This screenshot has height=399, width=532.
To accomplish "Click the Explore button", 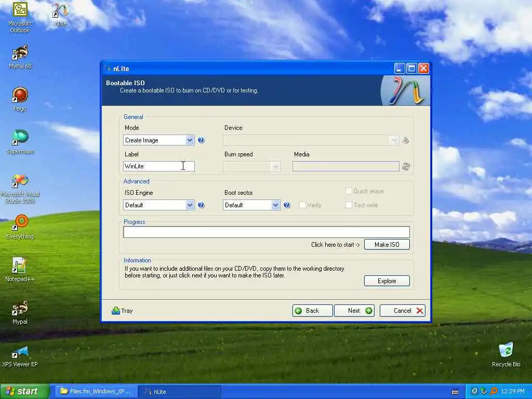I will point(387,281).
